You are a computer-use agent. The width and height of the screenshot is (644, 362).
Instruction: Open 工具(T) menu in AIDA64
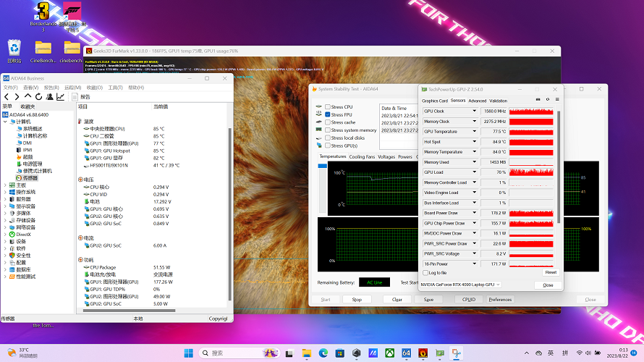tap(115, 88)
